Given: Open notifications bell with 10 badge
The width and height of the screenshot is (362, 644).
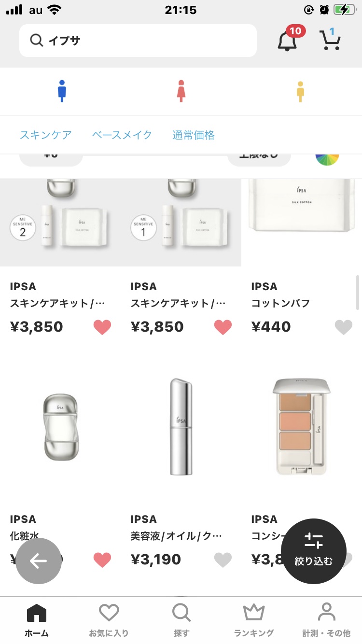Looking at the screenshot, I should (x=288, y=41).
